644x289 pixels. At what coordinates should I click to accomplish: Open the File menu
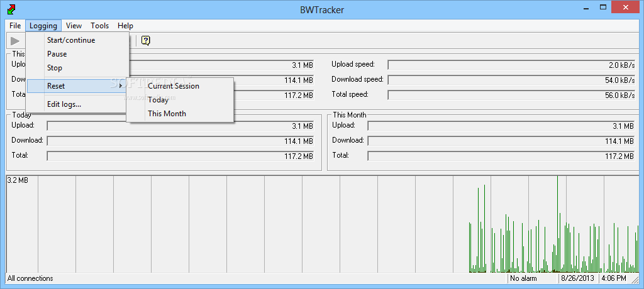click(x=15, y=26)
